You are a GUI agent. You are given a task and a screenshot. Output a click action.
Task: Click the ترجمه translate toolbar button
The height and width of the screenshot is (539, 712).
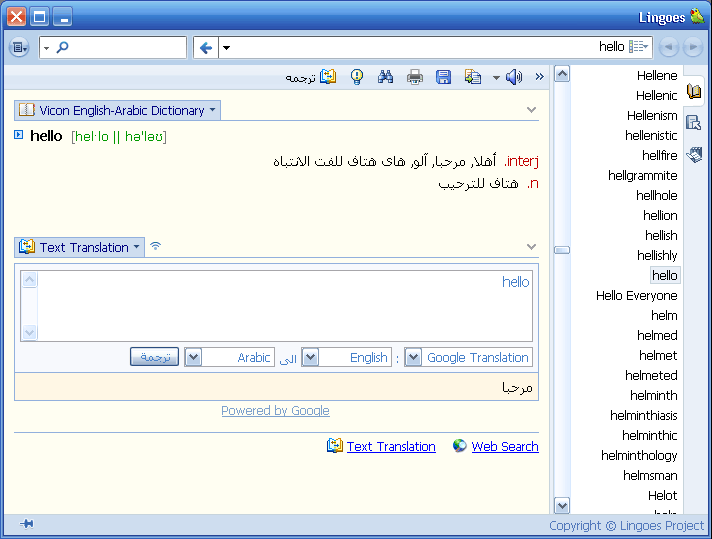[311, 77]
